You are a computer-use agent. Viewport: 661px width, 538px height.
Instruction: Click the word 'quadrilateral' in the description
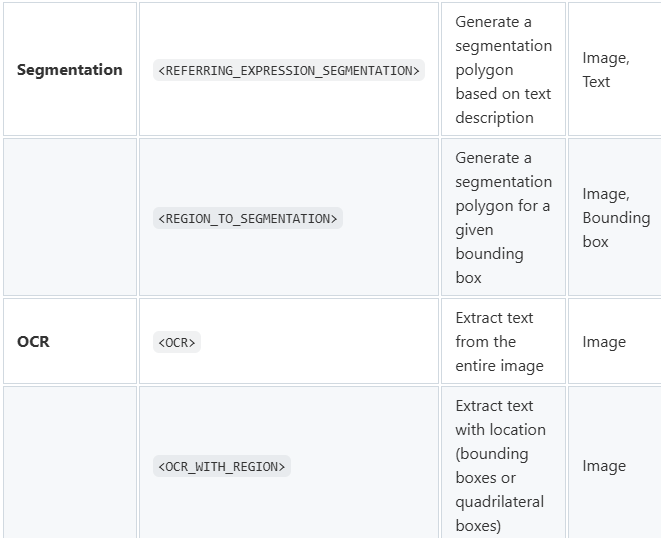tap(500, 502)
